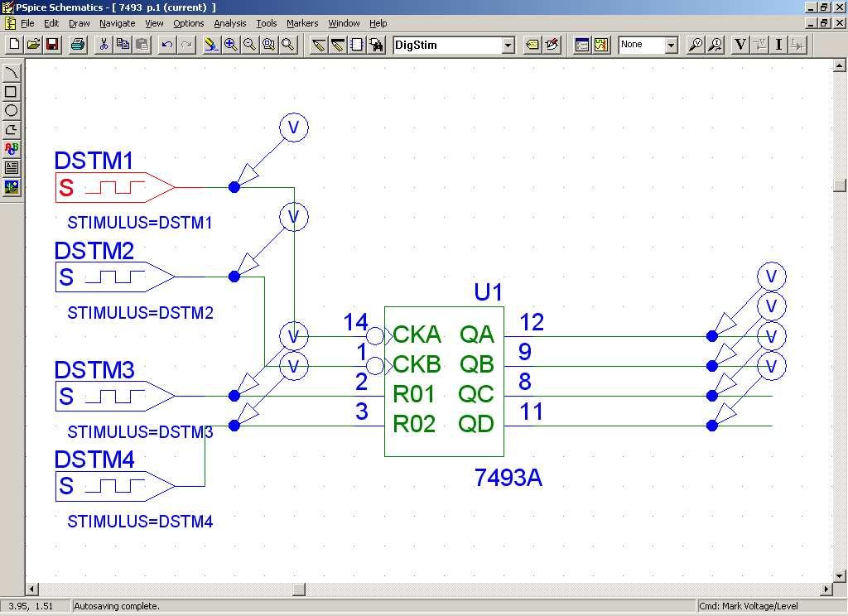Image resolution: width=848 pixels, height=616 pixels.
Task: Save the schematic with floppy icon
Action: (x=52, y=45)
